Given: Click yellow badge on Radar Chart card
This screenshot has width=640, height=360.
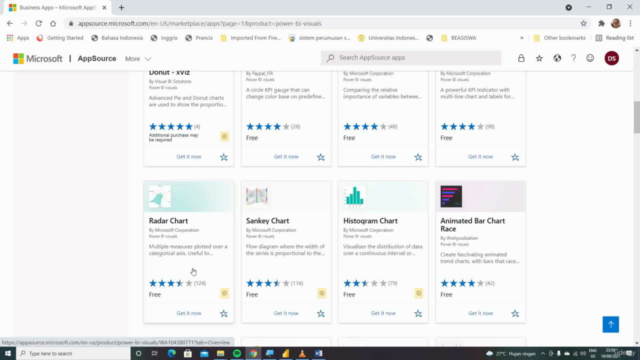Looking at the screenshot, I should click(224, 293).
